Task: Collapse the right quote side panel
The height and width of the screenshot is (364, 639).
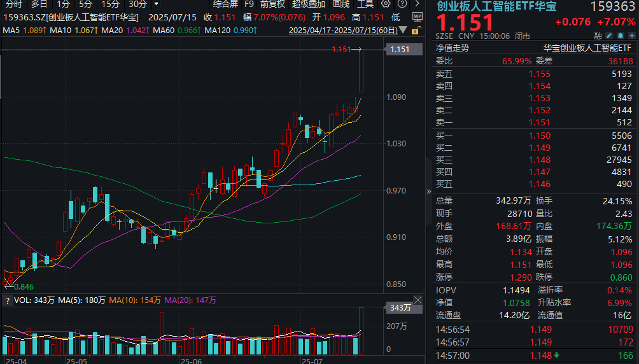Action: tap(428, 191)
